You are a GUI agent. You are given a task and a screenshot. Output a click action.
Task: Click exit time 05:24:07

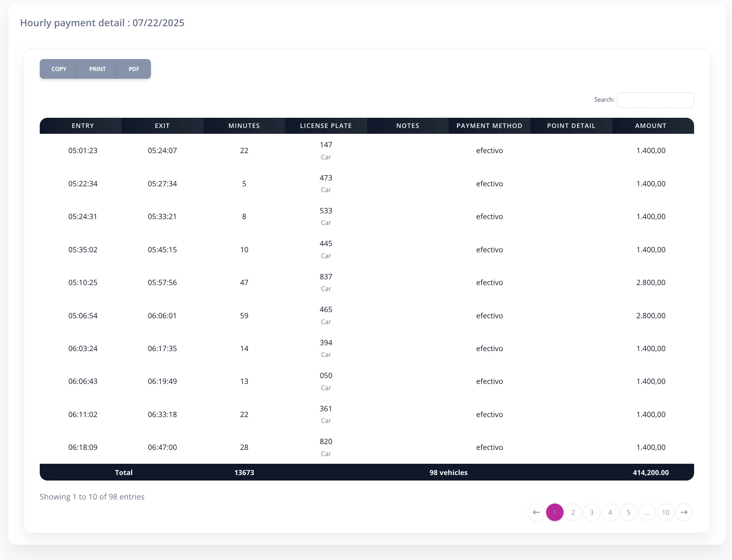(x=162, y=151)
